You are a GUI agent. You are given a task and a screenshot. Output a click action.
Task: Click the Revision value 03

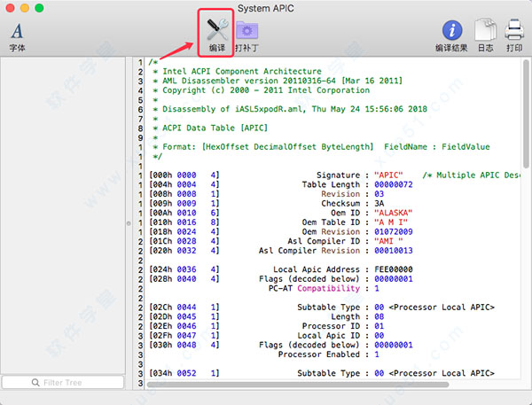[x=379, y=194]
